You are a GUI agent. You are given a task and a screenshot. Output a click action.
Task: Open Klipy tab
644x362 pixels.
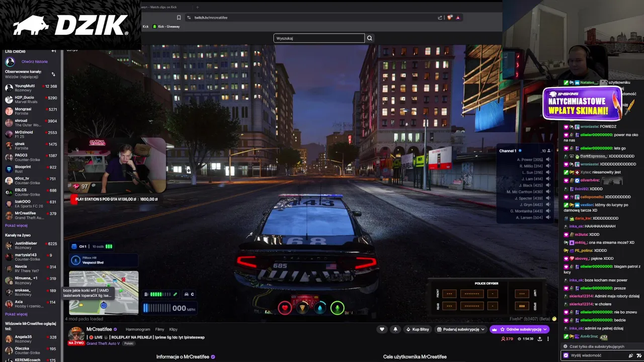(173, 329)
